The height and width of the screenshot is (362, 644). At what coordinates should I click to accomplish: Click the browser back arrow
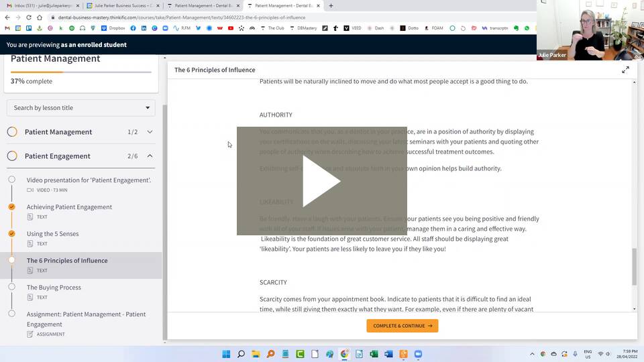7,17
